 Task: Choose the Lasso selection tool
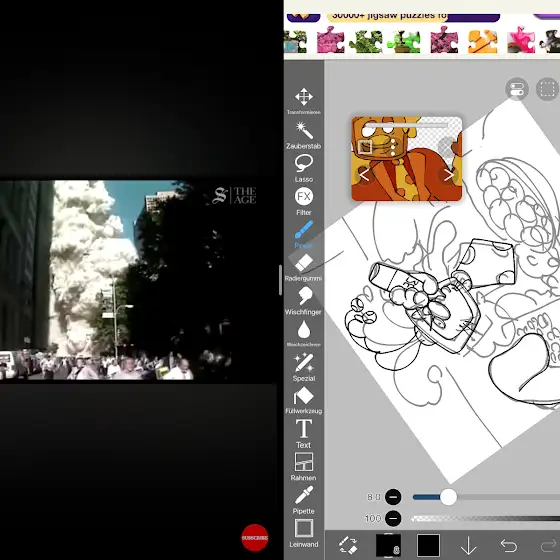click(x=304, y=168)
